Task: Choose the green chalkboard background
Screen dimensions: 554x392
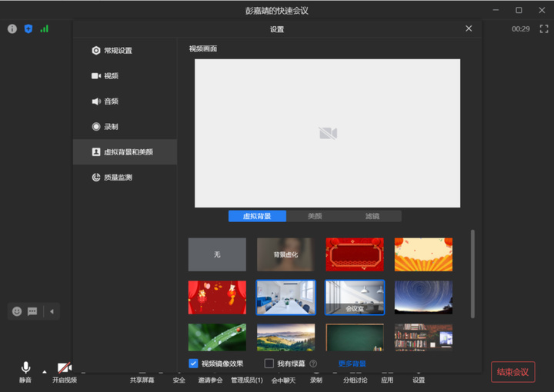Action: [x=355, y=337]
